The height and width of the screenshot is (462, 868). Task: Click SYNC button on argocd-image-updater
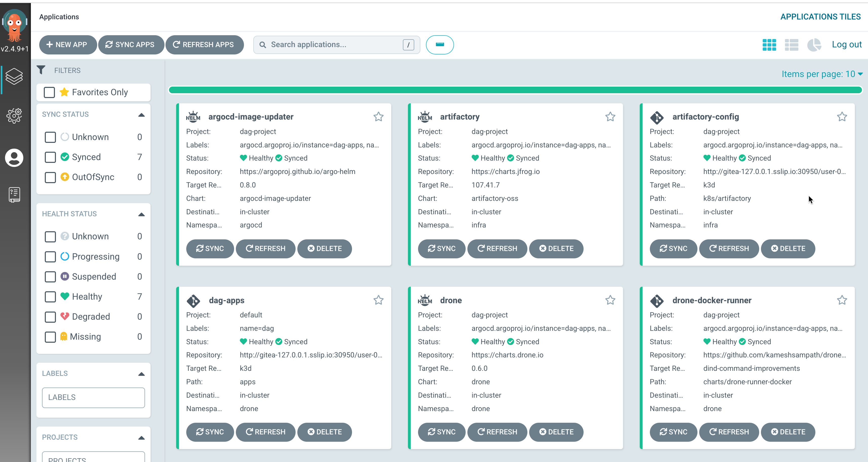click(x=210, y=248)
